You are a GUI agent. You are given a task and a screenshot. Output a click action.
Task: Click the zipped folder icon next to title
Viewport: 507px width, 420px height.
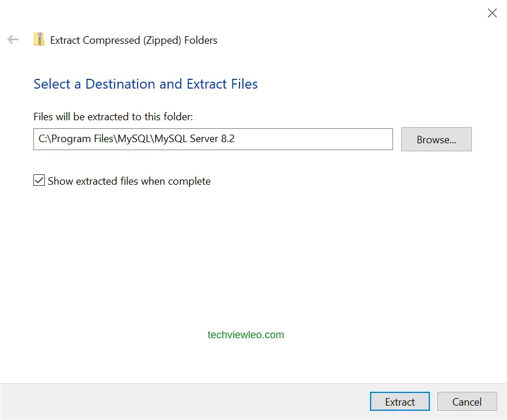coord(39,39)
